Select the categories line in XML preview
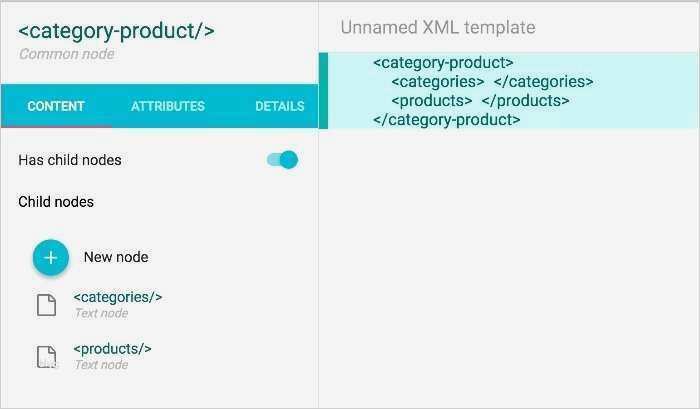 (x=492, y=82)
